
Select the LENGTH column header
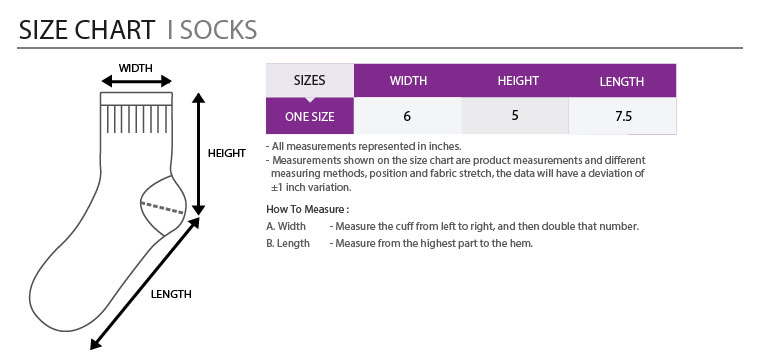point(622,80)
